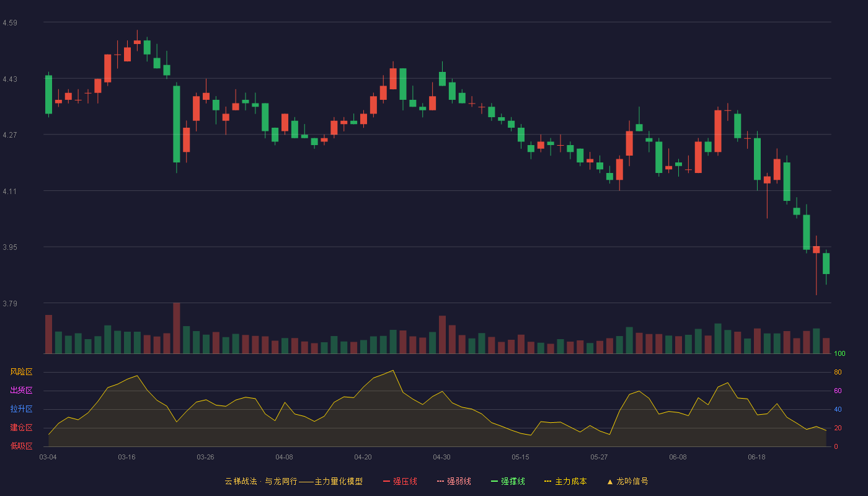Select the 低吸区 zone label
This screenshot has width=868, height=496.
tap(21, 446)
